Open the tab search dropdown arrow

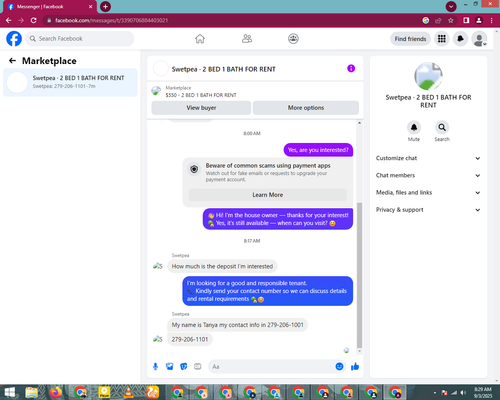click(451, 6)
